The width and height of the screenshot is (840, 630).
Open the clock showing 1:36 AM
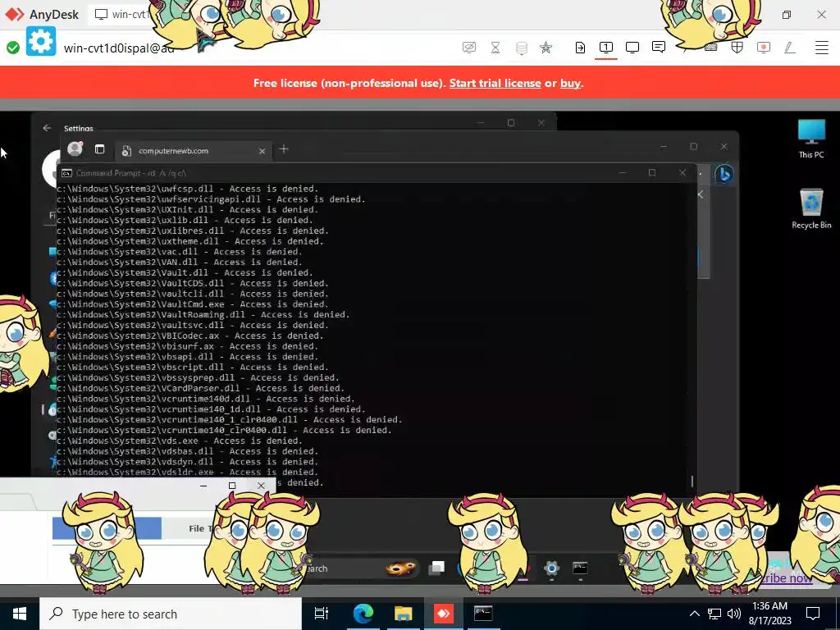pos(769,614)
